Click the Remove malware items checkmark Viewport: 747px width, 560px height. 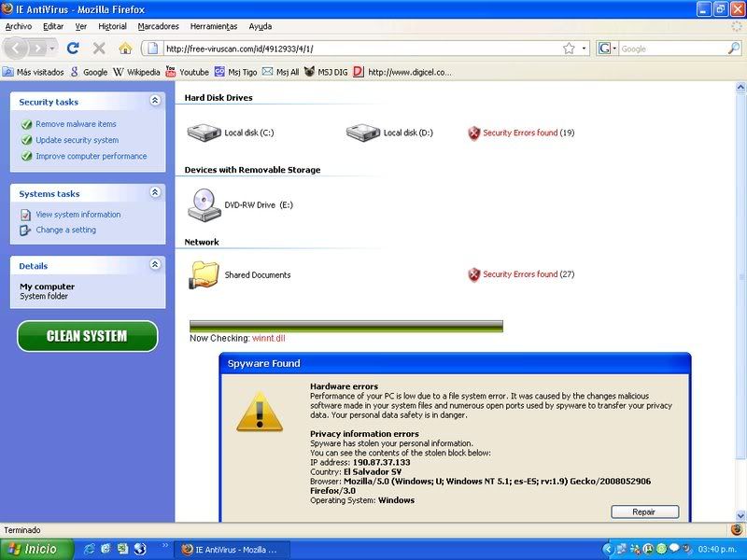27,124
